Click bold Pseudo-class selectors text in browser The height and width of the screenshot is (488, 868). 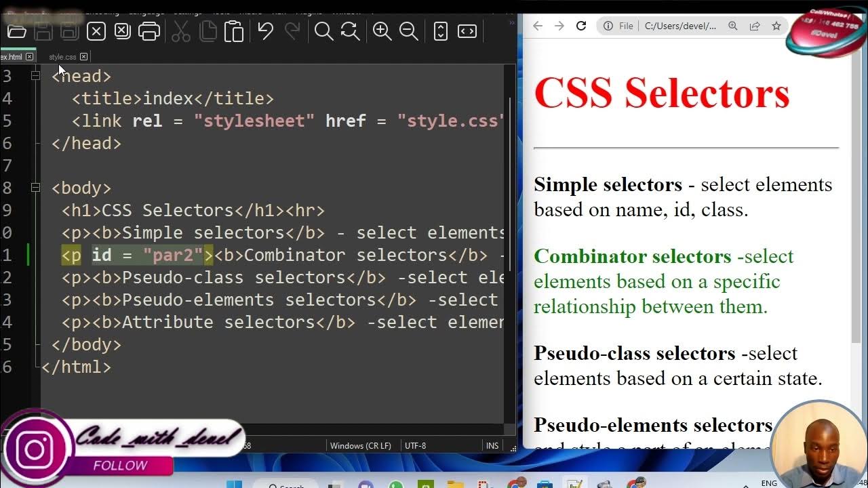[x=635, y=353]
